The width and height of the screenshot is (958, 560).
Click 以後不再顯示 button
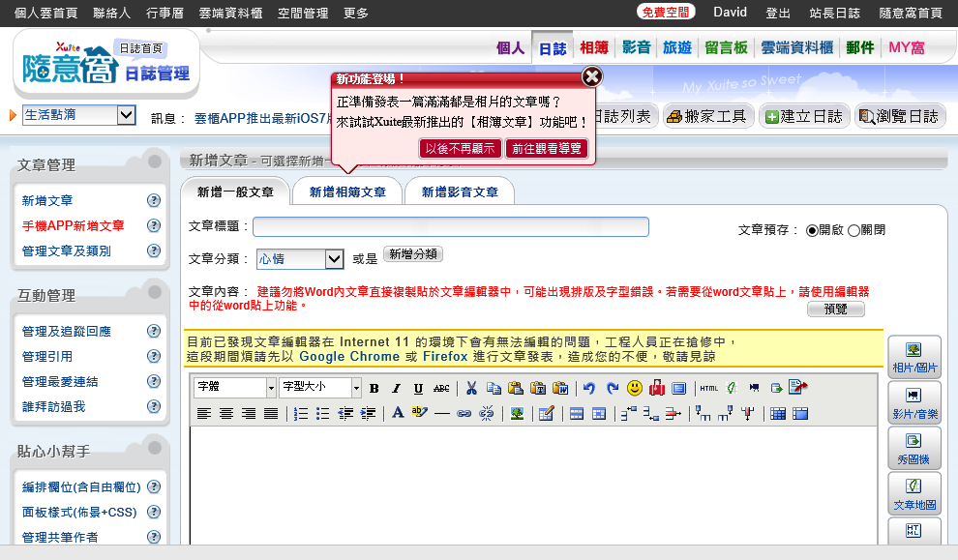tap(460, 148)
